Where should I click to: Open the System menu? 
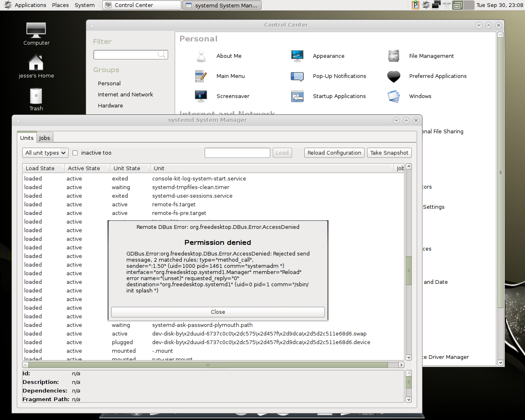[x=84, y=5]
